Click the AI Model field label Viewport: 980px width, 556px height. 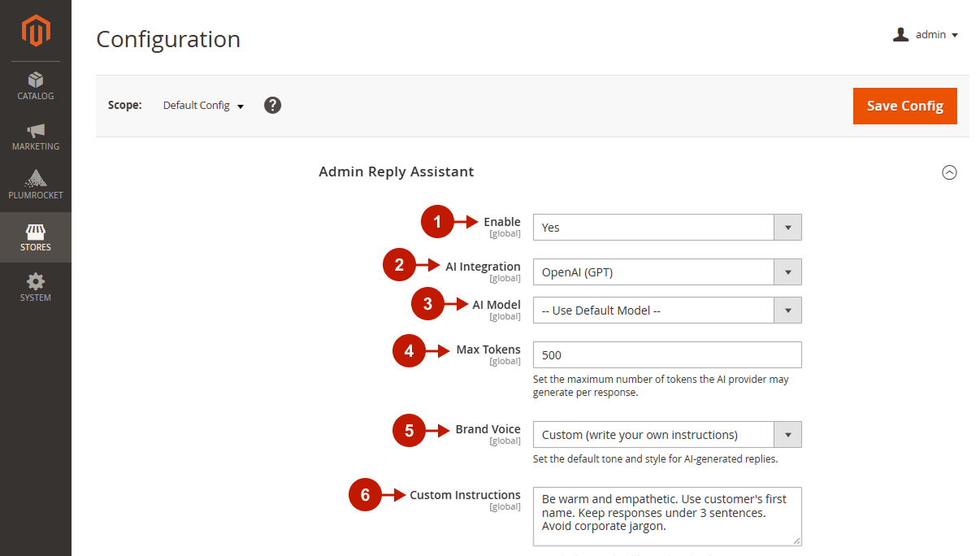click(497, 305)
